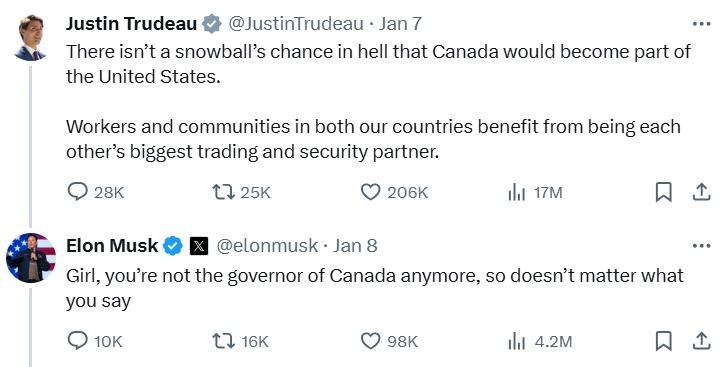Retweet the Trudeau post with 25K reposts

pyautogui.click(x=223, y=192)
